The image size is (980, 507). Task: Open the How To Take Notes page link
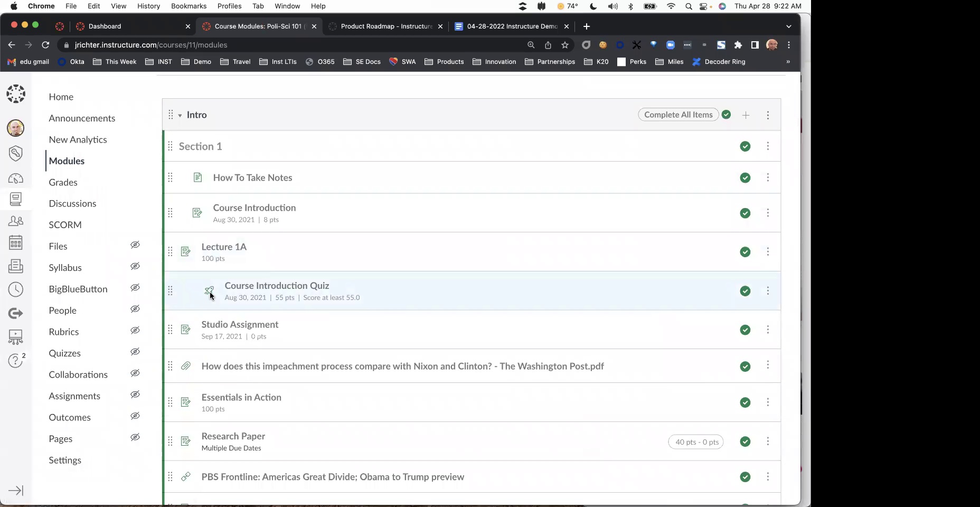(252, 177)
